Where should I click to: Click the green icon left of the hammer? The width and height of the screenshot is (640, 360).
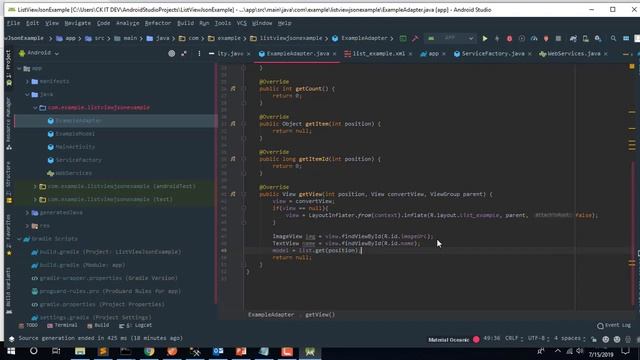click(403, 38)
